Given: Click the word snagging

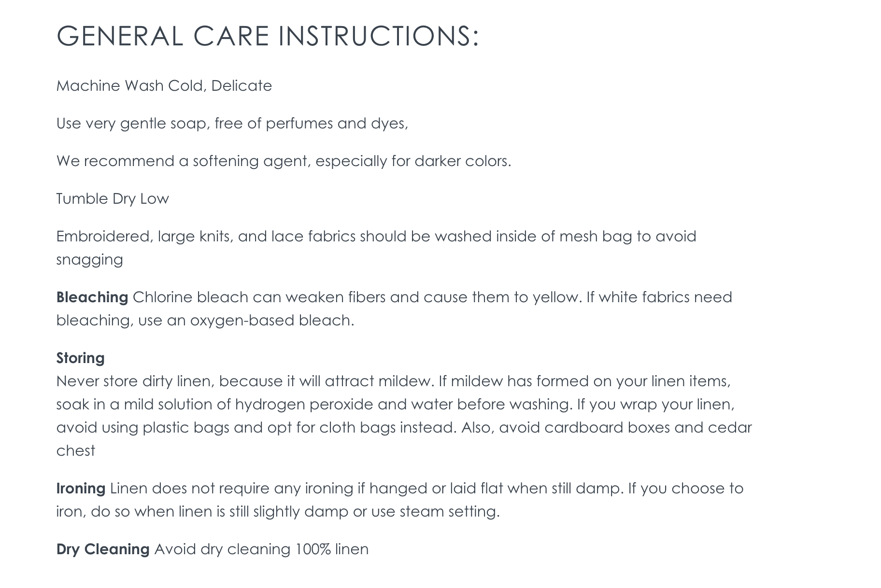Looking at the screenshot, I should click(89, 260).
